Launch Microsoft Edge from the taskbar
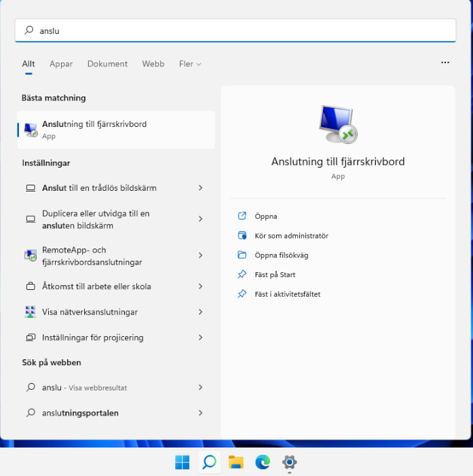Screen dimensions: 473x476 pyautogui.click(x=263, y=462)
